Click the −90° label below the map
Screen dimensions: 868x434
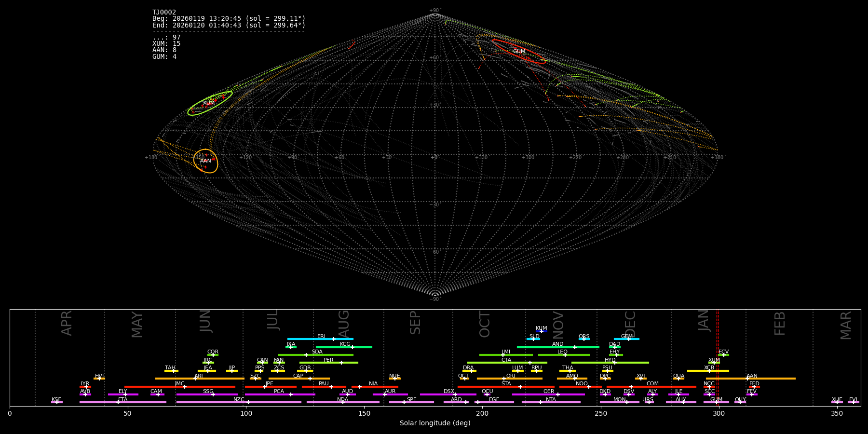tap(435, 299)
